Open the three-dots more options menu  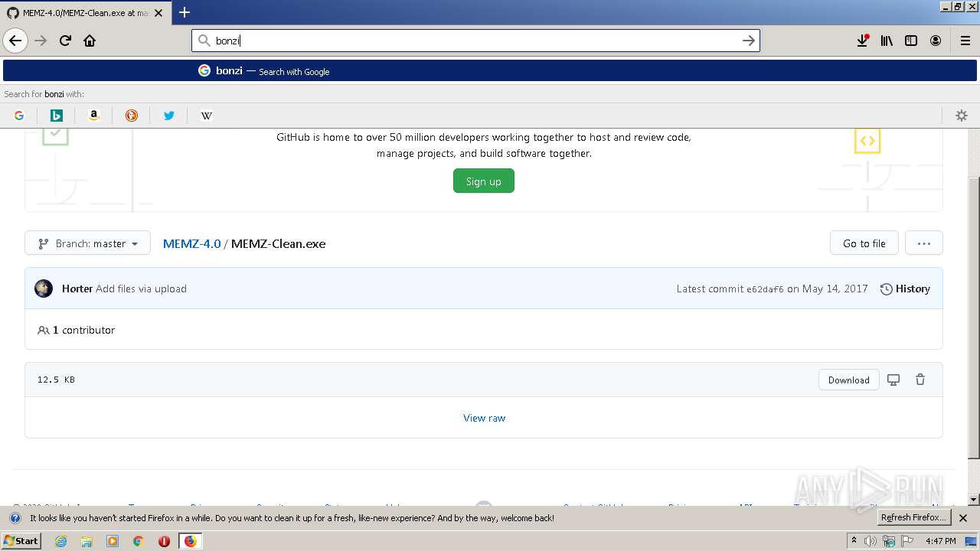click(924, 243)
